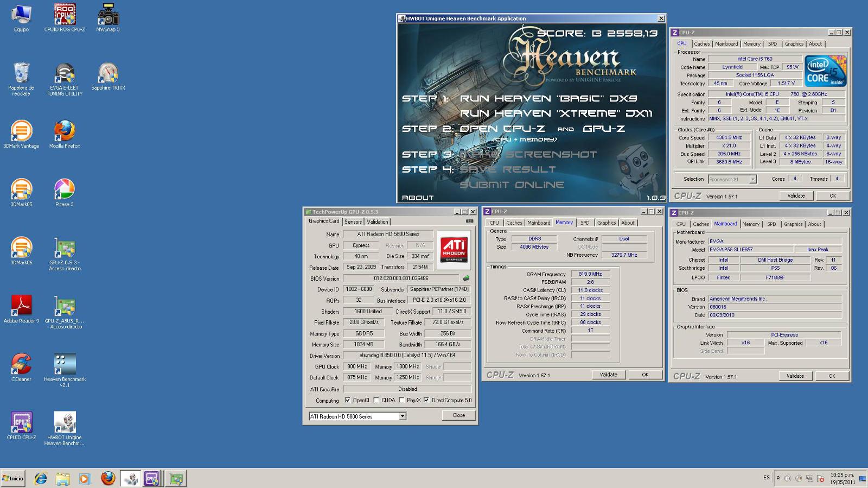Open Picasa 3 desktop shortcut

coord(65,193)
